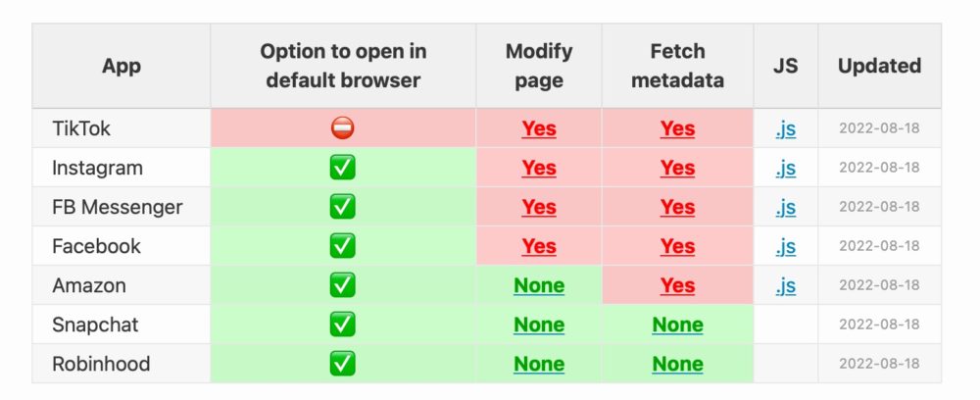This screenshot has width=980, height=400.
Task: Click the green checkmark in Snapchat row
Action: (342, 325)
